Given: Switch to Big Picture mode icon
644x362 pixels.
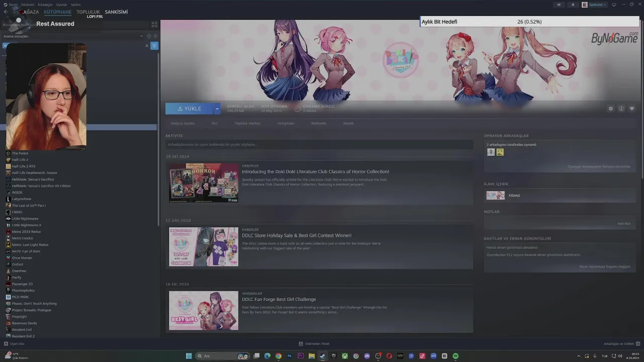Looking at the screenshot, I should click(614, 5).
